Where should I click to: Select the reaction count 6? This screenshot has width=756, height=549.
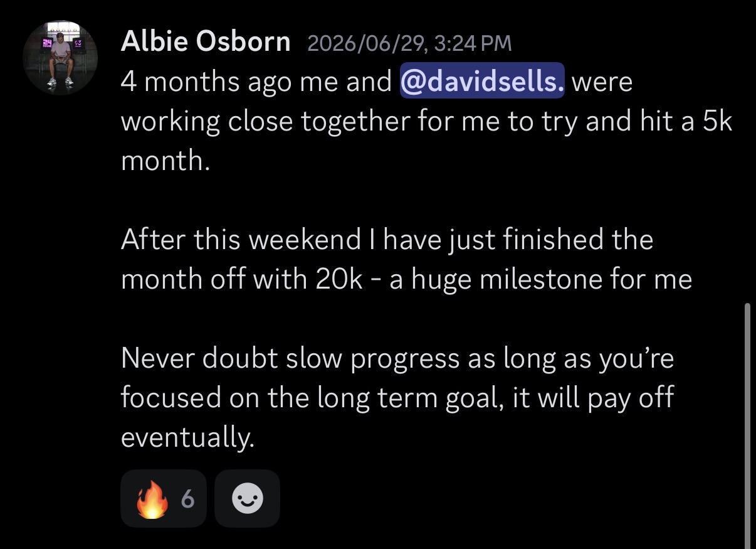187,499
